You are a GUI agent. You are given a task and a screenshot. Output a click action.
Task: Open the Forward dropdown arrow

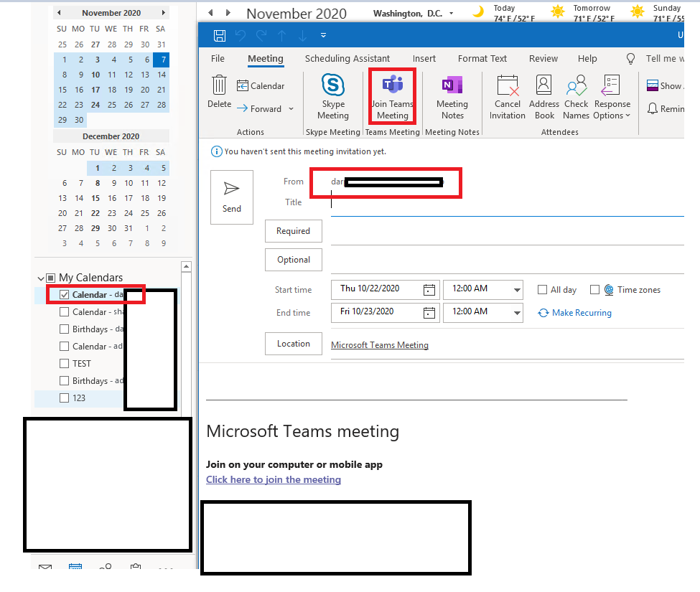(291, 109)
